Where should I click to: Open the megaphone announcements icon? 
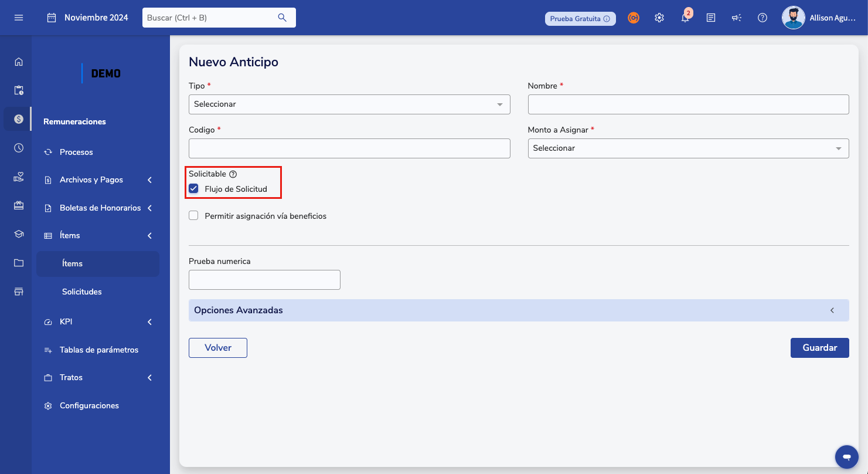point(737,18)
